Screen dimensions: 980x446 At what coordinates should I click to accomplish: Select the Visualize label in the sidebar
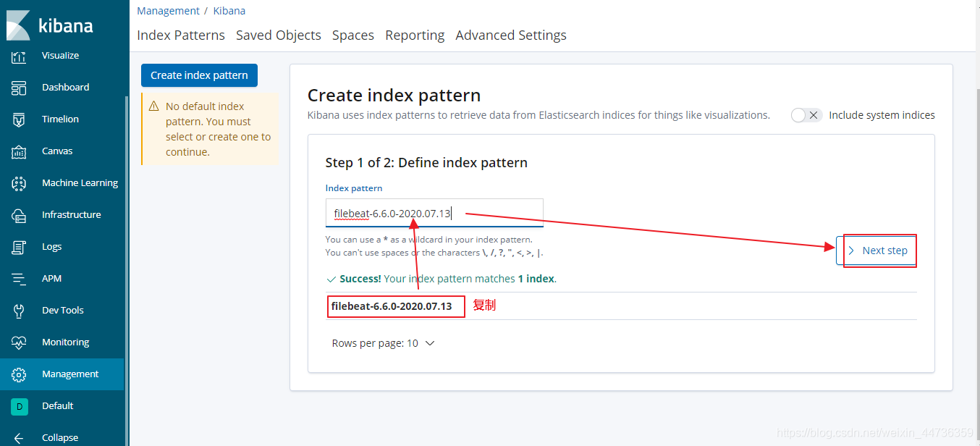61,56
